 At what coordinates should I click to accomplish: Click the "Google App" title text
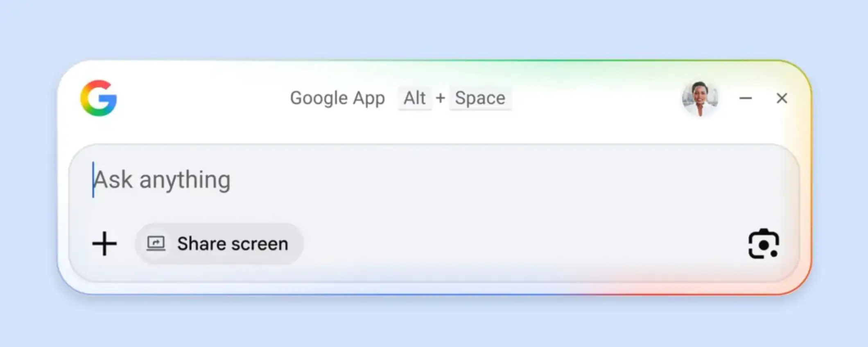(x=337, y=98)
